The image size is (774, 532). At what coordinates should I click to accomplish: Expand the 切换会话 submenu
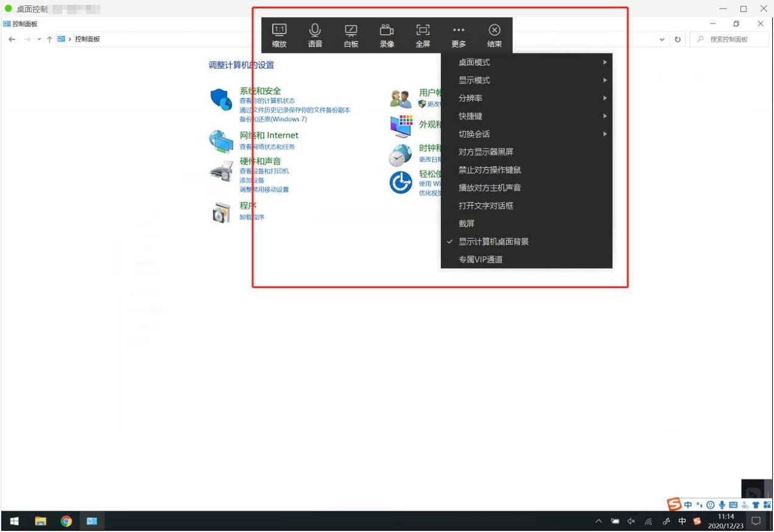click(x=527, y=134)
